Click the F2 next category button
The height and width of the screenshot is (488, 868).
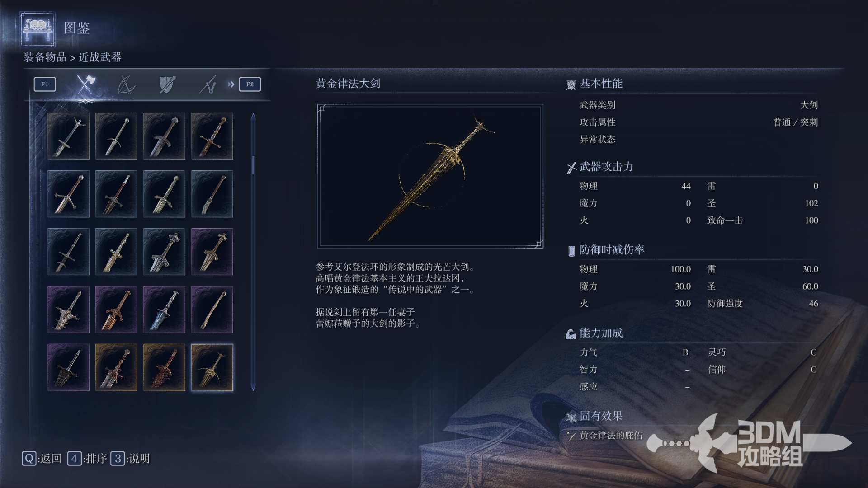[250, 84]
